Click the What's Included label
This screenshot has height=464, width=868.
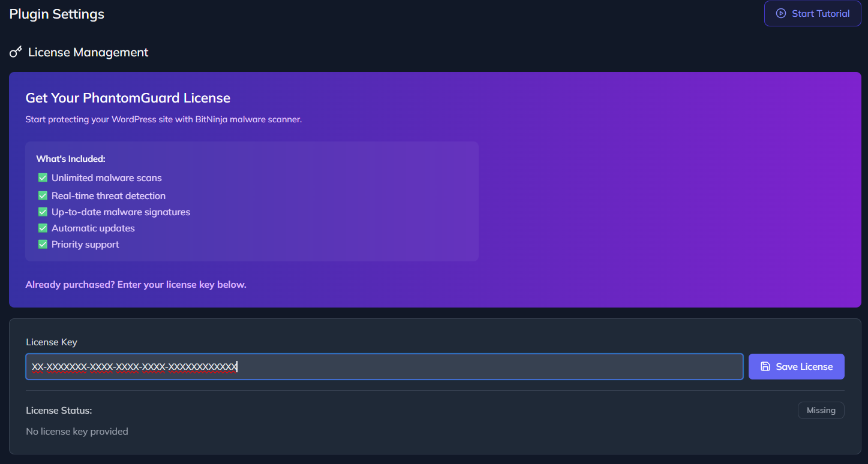coord(71,159)
